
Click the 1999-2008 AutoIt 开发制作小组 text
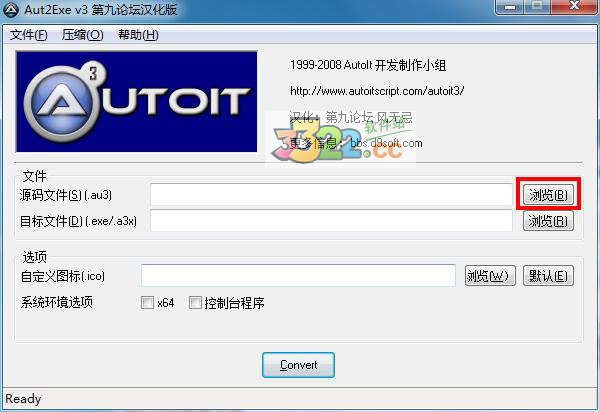click(368, 65)
